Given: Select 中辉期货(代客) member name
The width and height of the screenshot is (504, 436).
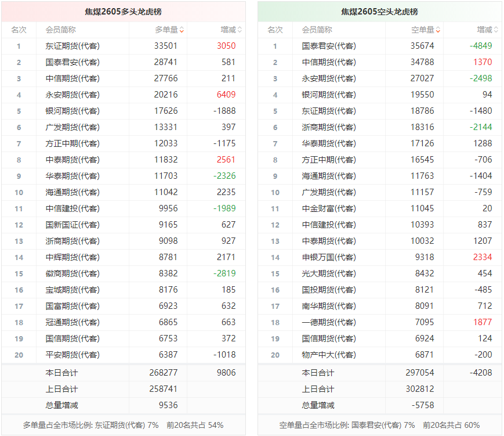Looking at the screenshot, I should (x=72, y=257).
